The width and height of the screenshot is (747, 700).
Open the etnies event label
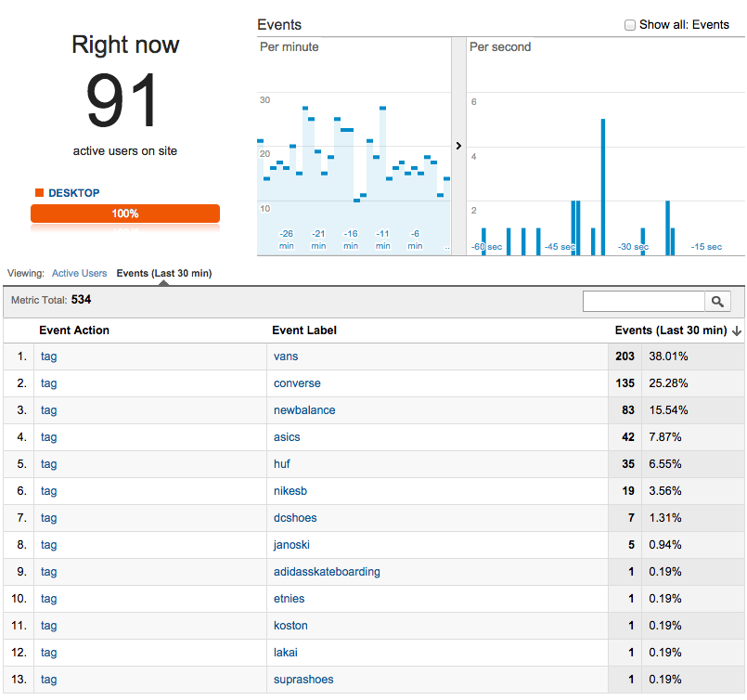[x=289, y=599]
